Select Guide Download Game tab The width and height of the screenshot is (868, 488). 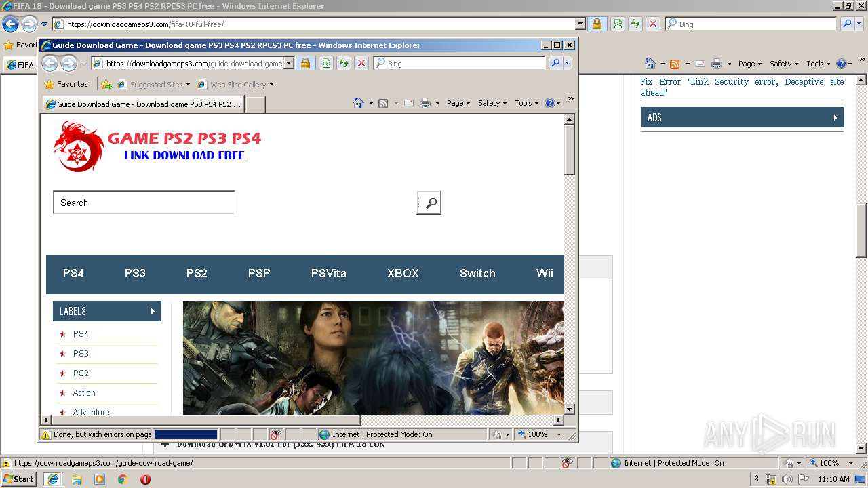click(142, 104)
